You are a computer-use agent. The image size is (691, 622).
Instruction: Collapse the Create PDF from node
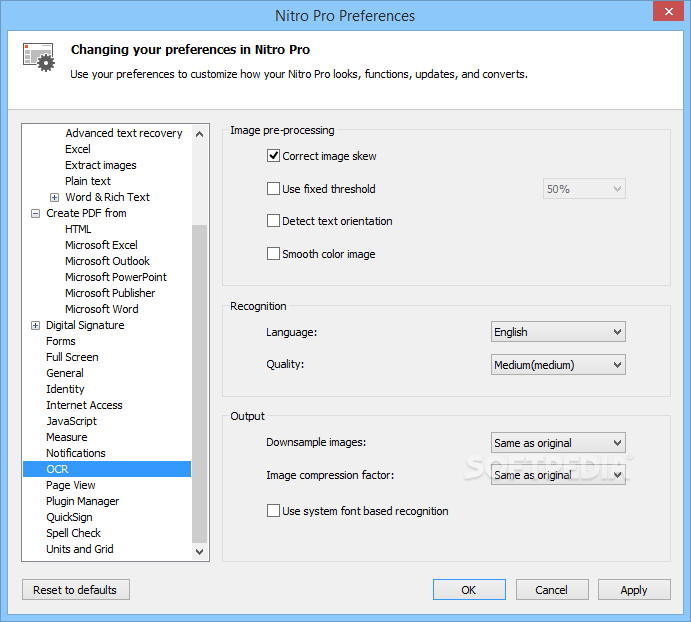pyautogui.click(x=35, y=213)
